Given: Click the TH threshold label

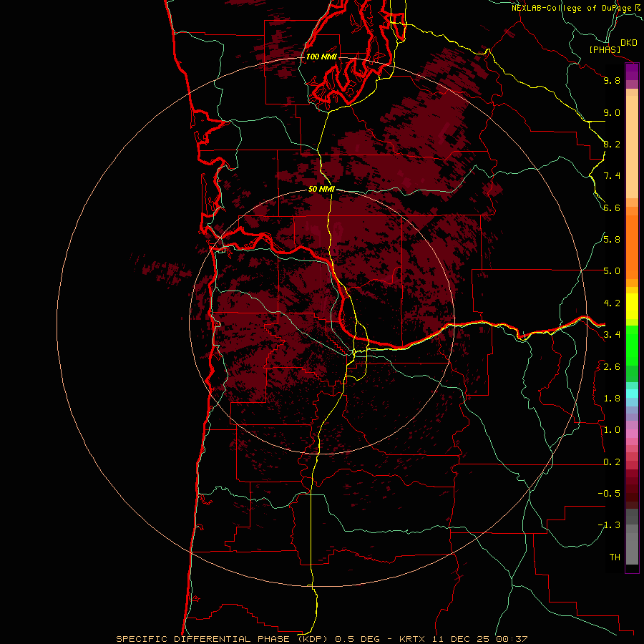Looking at the screenshot, I should pyautogui.click(x=615, y=557).
